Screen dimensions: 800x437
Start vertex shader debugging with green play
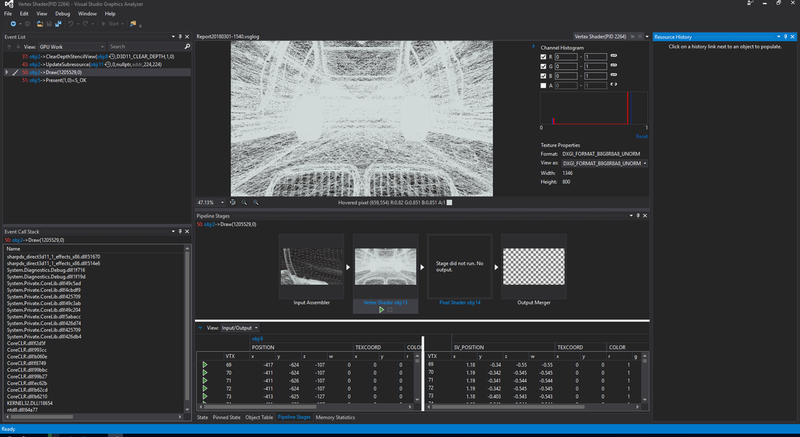(381, 310)
